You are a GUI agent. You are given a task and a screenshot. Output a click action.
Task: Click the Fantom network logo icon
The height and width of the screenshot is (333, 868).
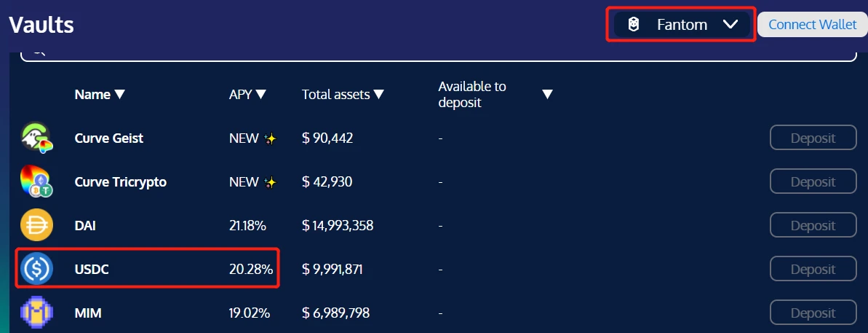click(634, 24)
